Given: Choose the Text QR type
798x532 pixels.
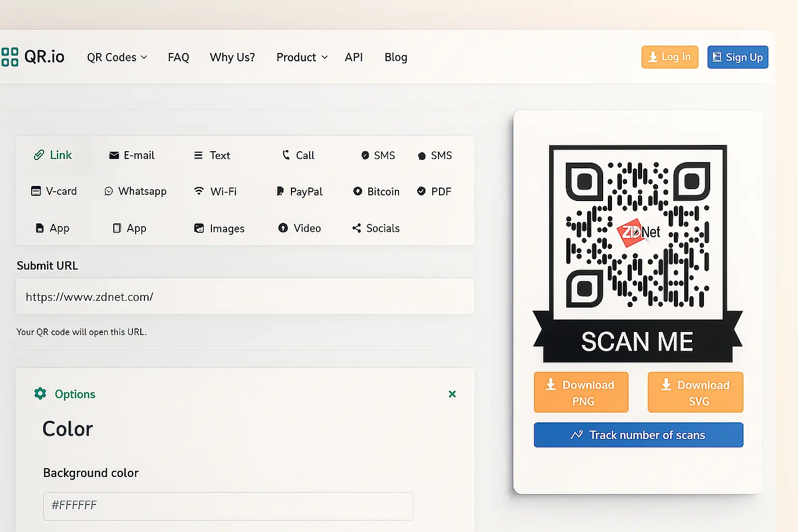Looking at the screenshot, I should click(212, 155).
